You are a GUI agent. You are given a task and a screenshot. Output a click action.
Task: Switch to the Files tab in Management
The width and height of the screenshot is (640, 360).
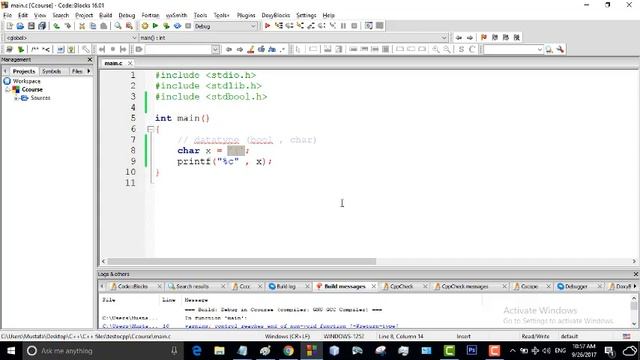click(x=77, y=71)
